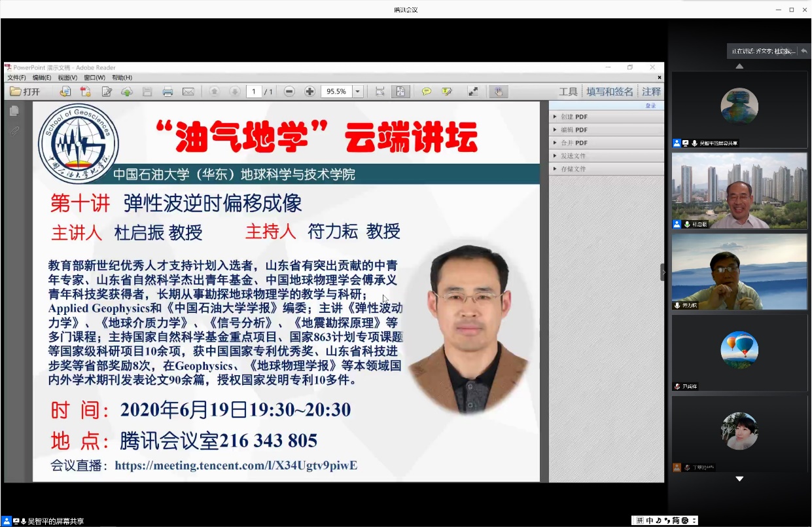The image size is (812, 527).
Task: Enter full screen reading mode
Action: pos(472,92)
